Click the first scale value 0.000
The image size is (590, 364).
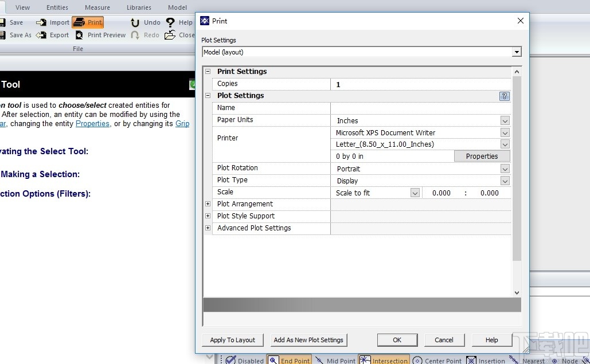pyautogui.click(x=441, y=193)
